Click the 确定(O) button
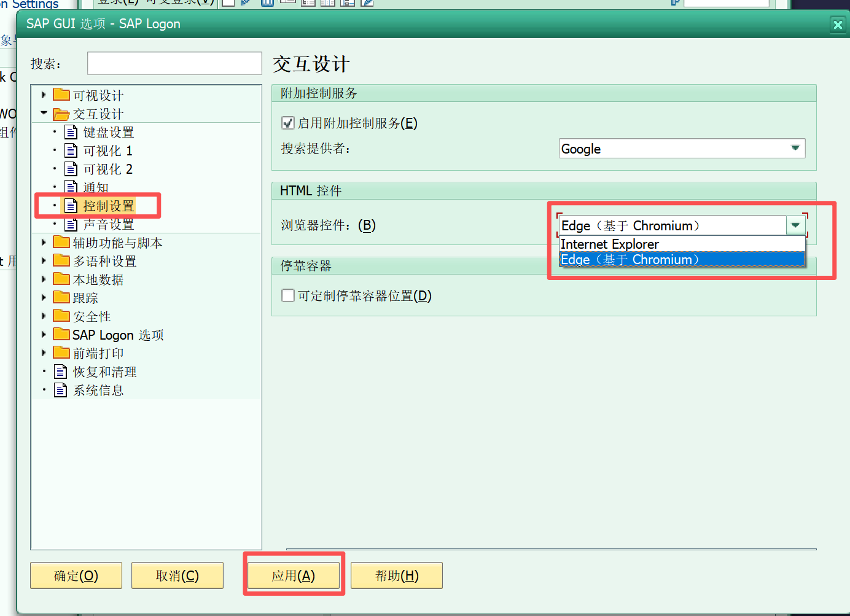 (x=76, y=575)
